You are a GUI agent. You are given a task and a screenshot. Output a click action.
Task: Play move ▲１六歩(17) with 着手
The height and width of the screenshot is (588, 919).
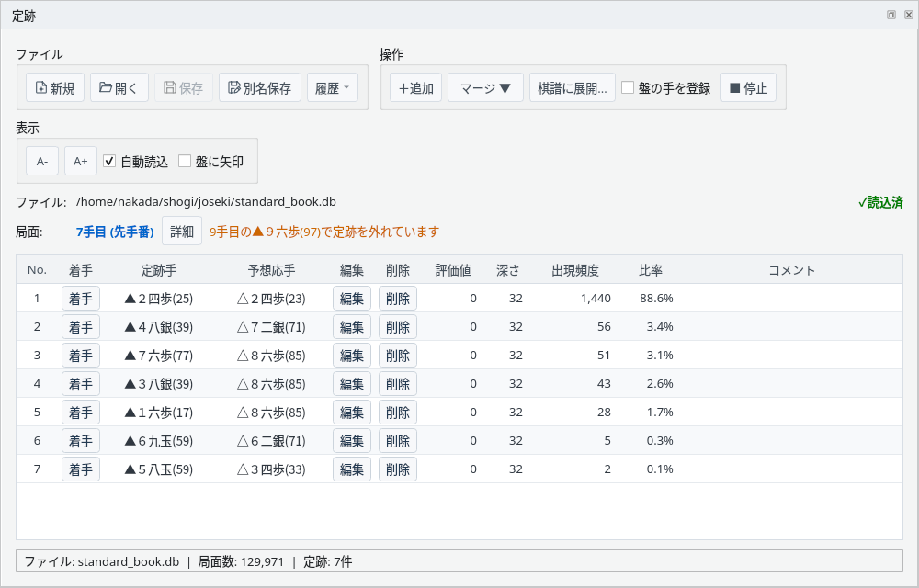click(81, 413)
